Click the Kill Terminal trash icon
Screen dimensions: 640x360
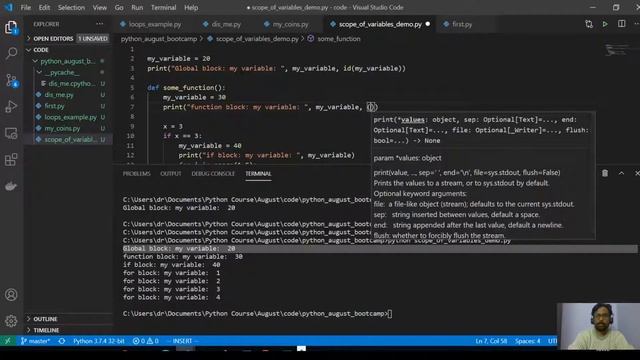tap(605, 173)
